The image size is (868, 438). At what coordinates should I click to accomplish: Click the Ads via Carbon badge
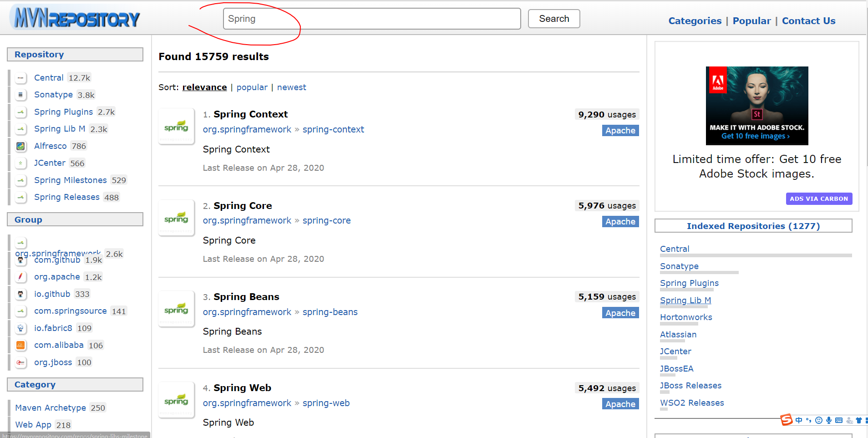click(x=819, y=199)
